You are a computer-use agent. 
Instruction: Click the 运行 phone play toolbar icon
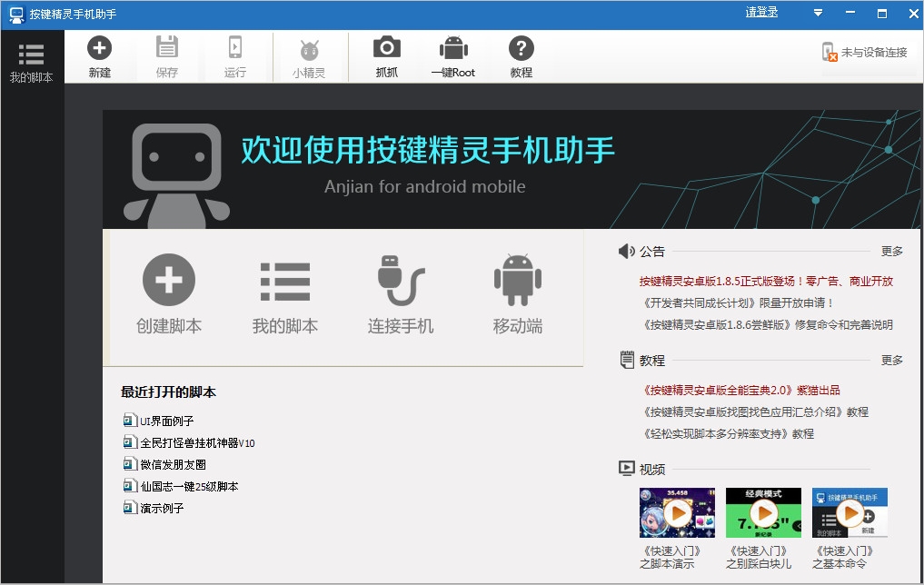click(x=235, y=47)
